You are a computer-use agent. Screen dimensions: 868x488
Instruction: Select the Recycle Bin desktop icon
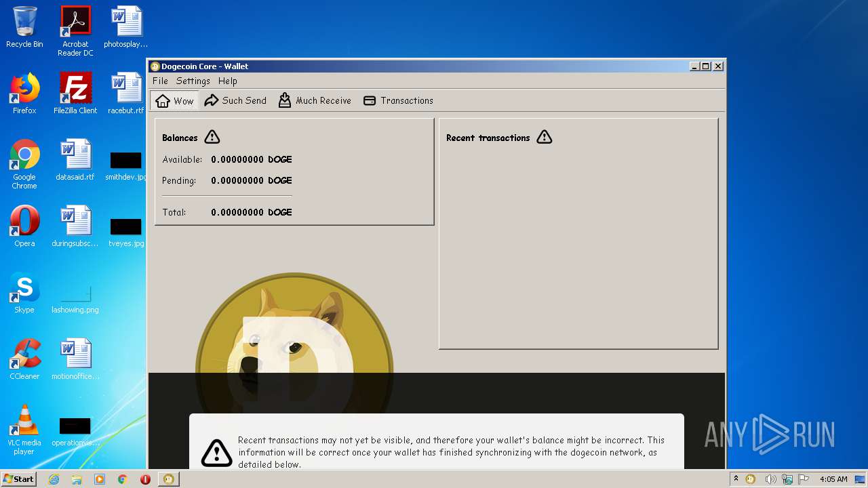24,28
